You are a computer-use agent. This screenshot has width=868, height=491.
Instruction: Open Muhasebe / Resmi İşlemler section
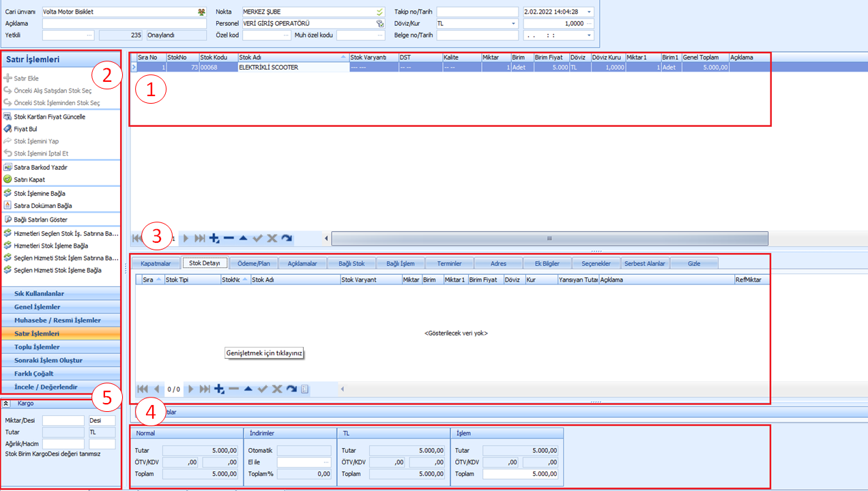coord(61,321)
